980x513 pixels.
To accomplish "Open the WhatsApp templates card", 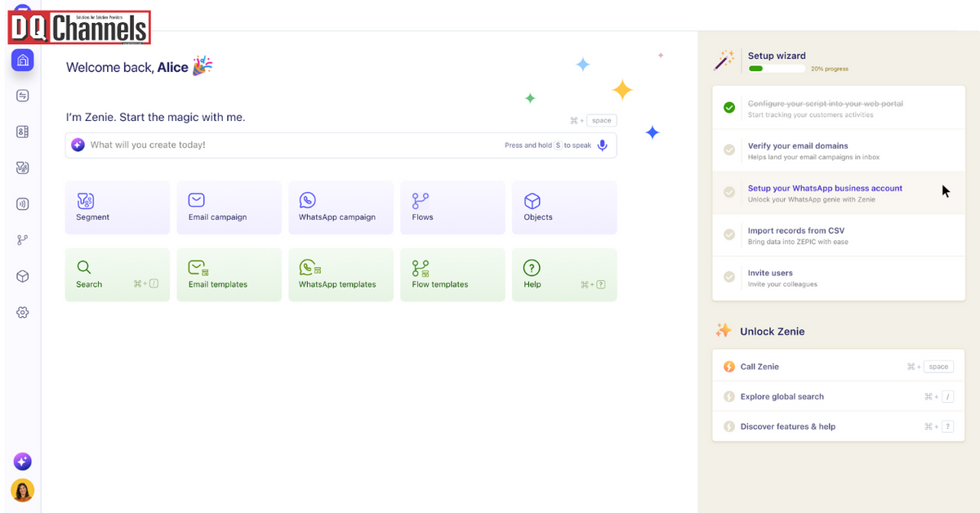I will tap(341, 274).
